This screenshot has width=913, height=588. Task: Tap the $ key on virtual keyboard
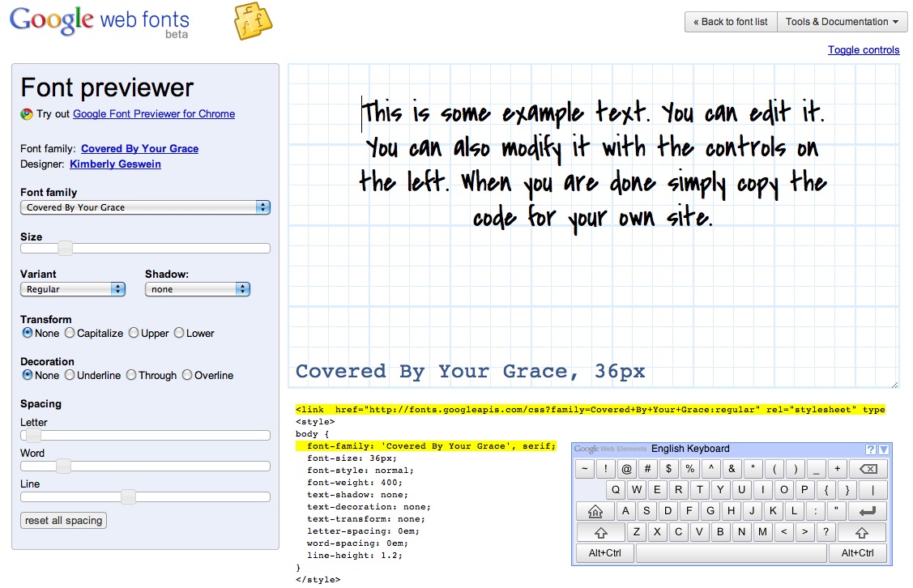(668, 469)
